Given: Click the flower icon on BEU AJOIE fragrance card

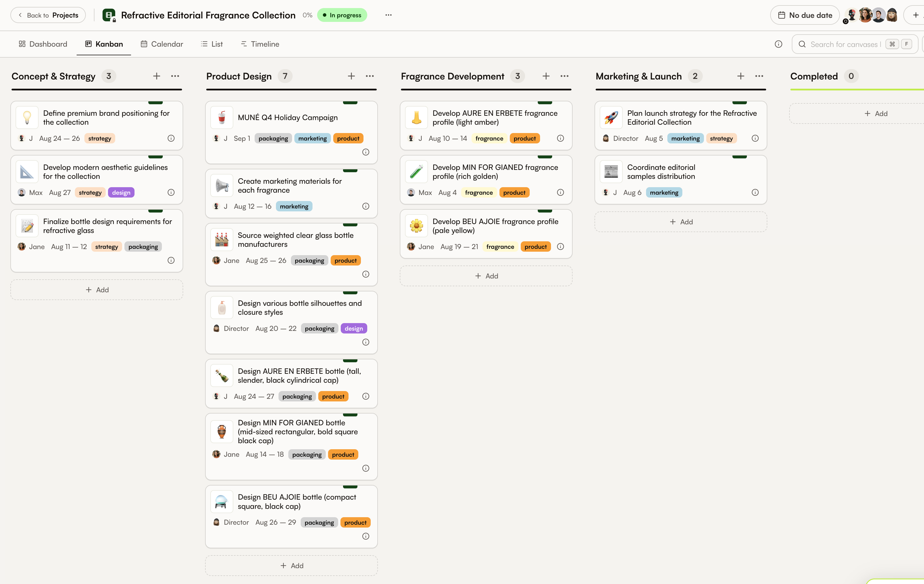Looking at the screenshot, I should [x=416, y=225].
